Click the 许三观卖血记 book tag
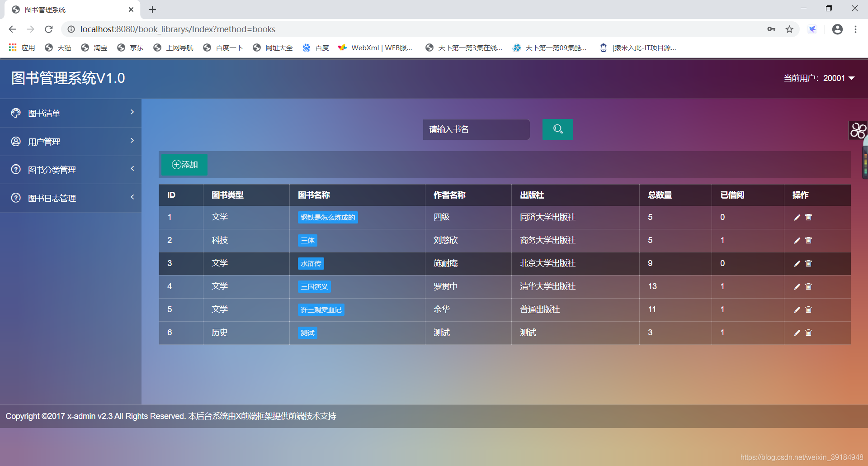The image size is (868, 466). 321,310
